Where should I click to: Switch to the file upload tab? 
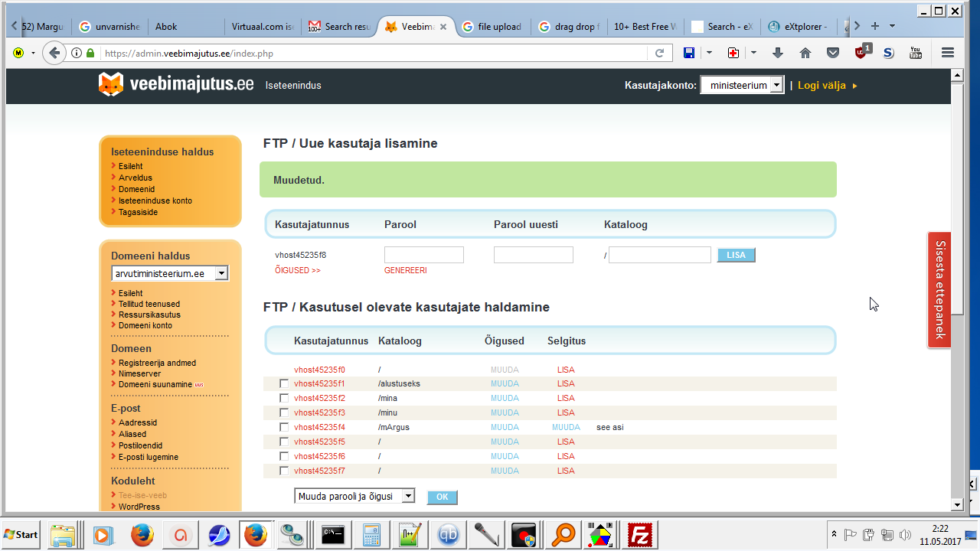point(492,27)
